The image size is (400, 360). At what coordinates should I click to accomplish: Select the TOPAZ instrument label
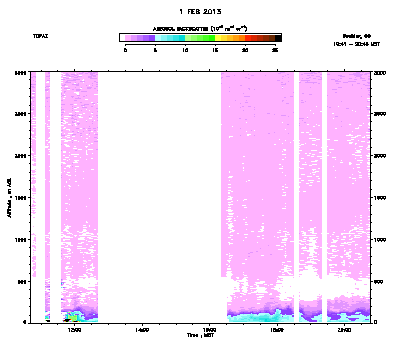click(40, 36)
